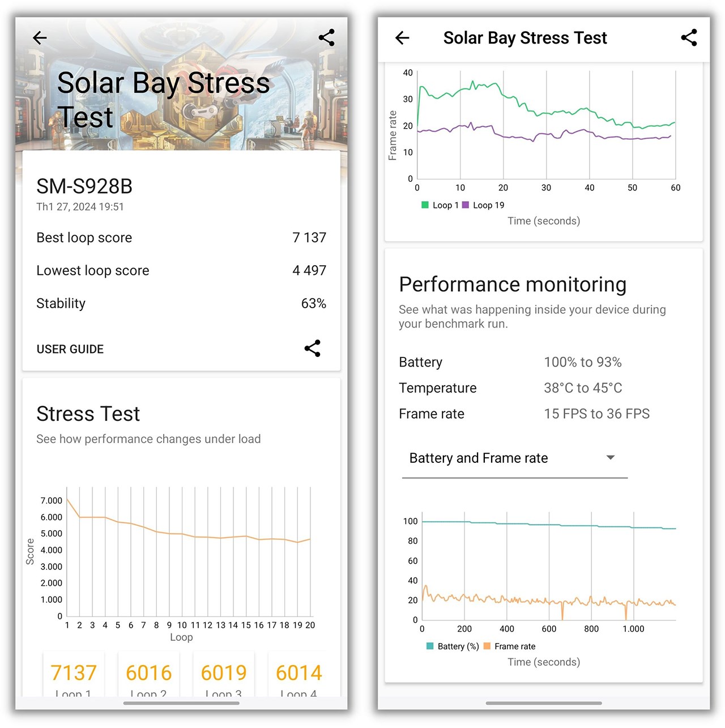Tap the 'Stability' label

pyautogui.click(x=61, y=304)
